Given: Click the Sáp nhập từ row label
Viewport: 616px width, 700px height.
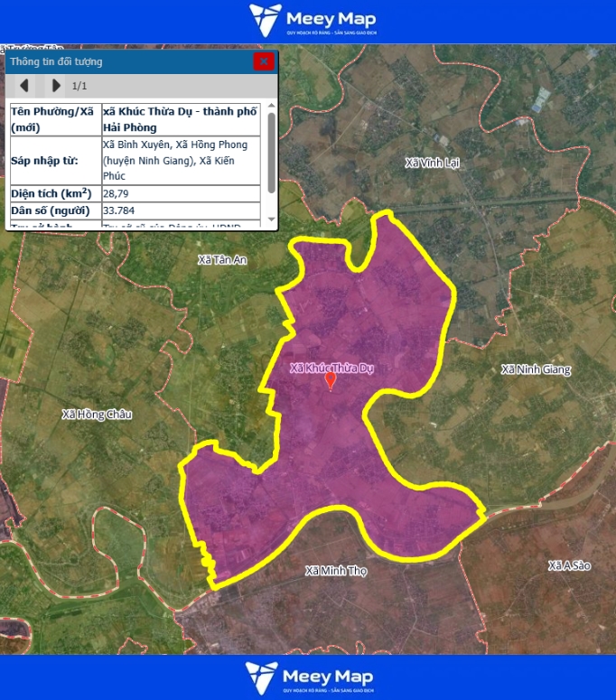Looking at the screenshot, I should 54,160.
